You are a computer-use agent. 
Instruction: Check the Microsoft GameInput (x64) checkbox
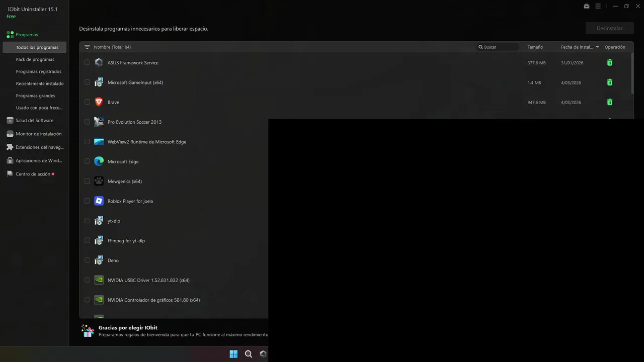click(87, 82)
